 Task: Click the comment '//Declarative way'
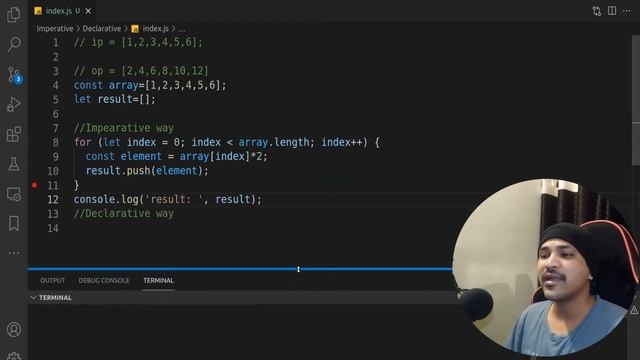[x=124, y=214]
